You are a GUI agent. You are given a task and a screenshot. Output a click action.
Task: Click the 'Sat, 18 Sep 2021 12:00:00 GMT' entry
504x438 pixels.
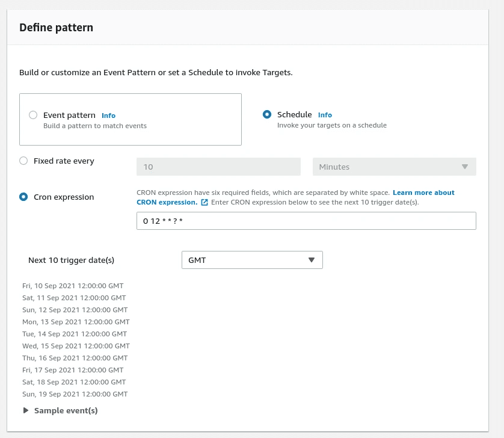[74, 382]
